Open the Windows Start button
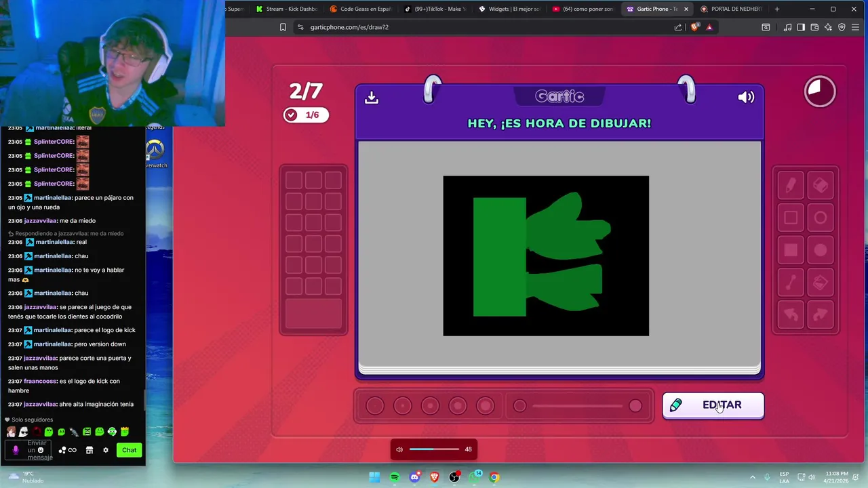This screenshot has height=488, width=868. tap(374, 477)
